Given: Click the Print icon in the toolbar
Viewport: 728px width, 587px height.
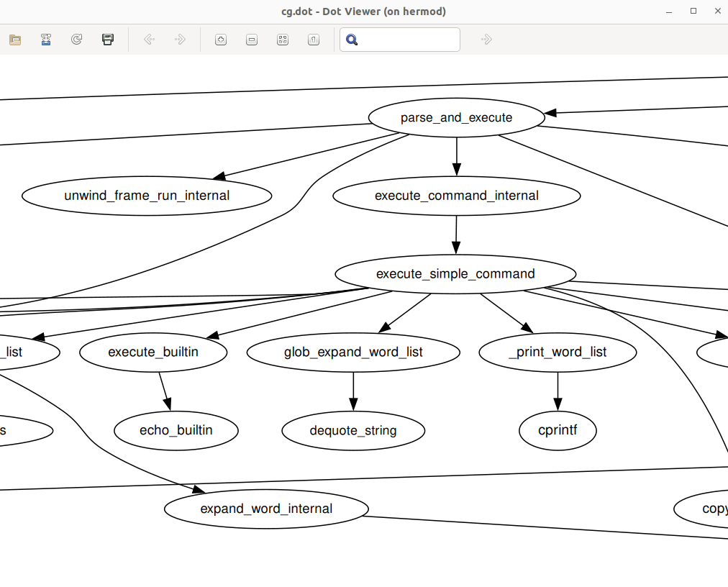Looking at the screenshot, I should click(x=108, y=40).
